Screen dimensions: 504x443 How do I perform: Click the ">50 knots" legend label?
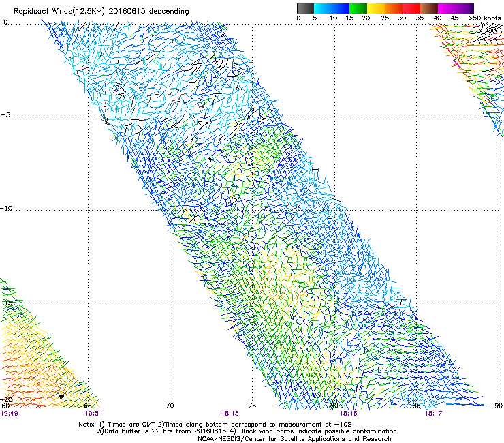pos(485,18)
